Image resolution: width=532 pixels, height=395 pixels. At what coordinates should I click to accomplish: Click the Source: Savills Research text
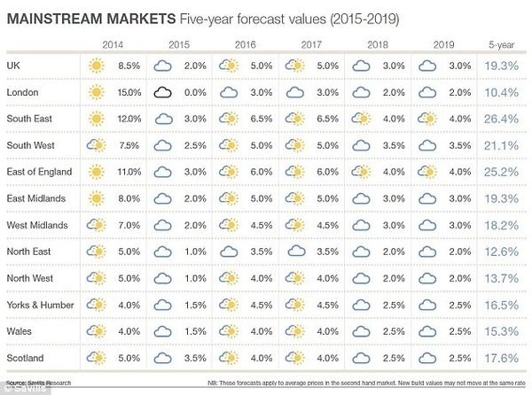tap(39, 383)
